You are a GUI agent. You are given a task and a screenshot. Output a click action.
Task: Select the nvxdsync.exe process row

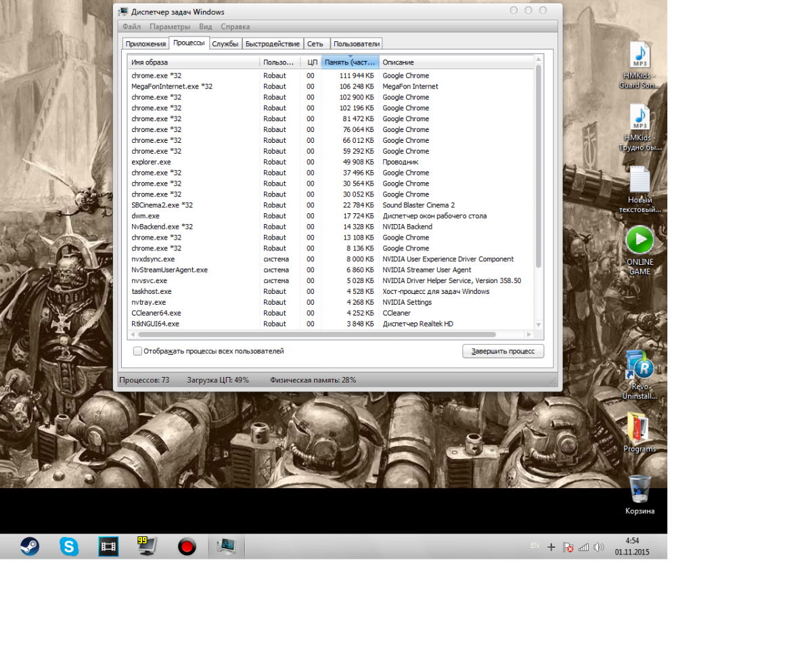tap(332, 259)
